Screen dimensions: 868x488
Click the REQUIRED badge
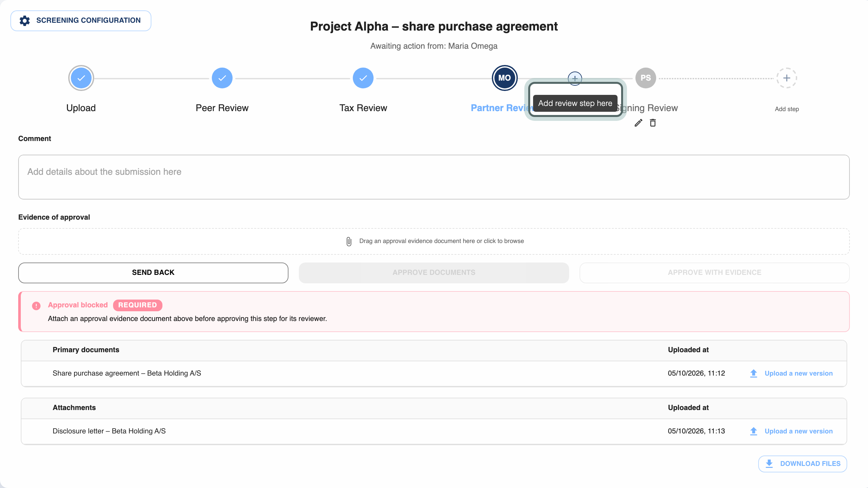(137, 305)
